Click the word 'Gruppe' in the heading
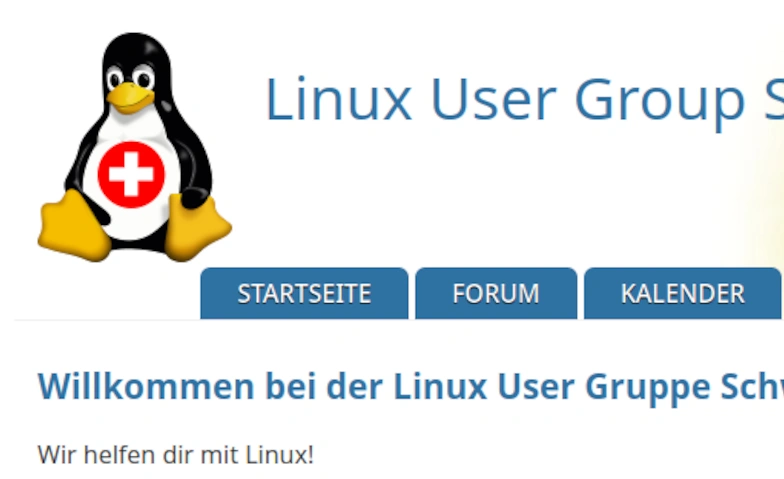Image resolution: width=784 pixels, height=479 pixels. (648, 390)
